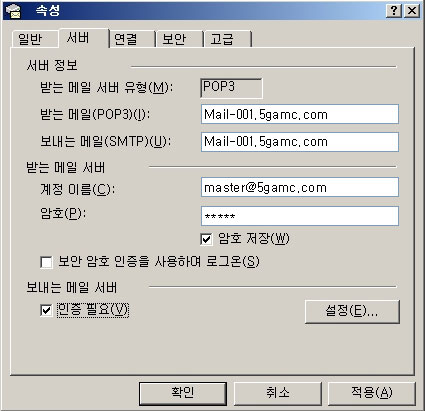
Task: Focus the 받는 메일(POP3) server field
Action: (x=300, y=114)
